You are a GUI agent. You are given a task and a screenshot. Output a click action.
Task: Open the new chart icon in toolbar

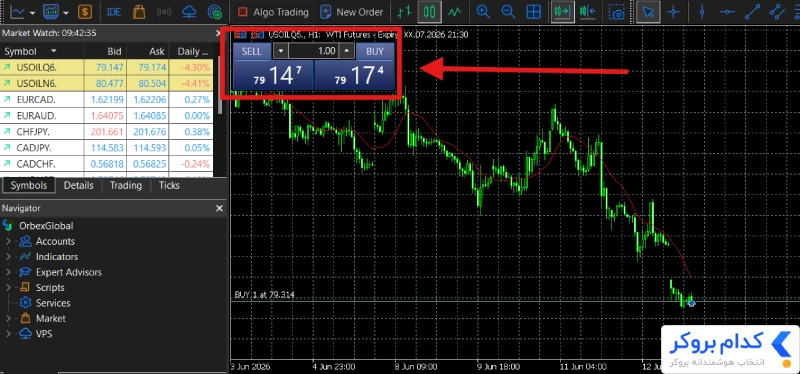18,12
